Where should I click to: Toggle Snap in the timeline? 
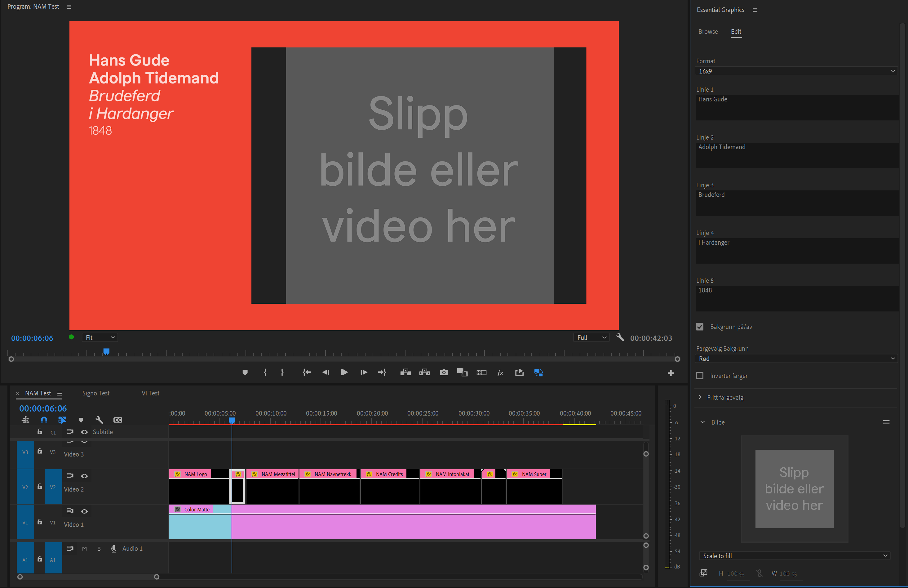point(44,420)
